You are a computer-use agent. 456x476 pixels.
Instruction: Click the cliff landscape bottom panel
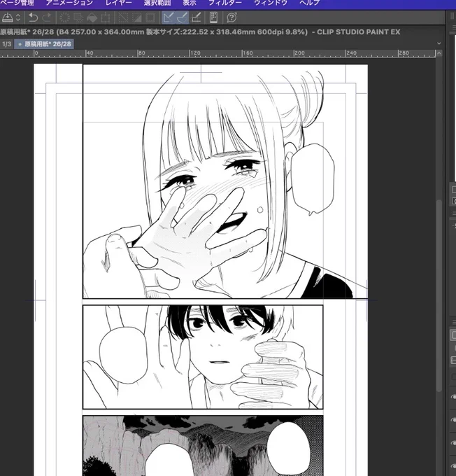pos(203,446)
